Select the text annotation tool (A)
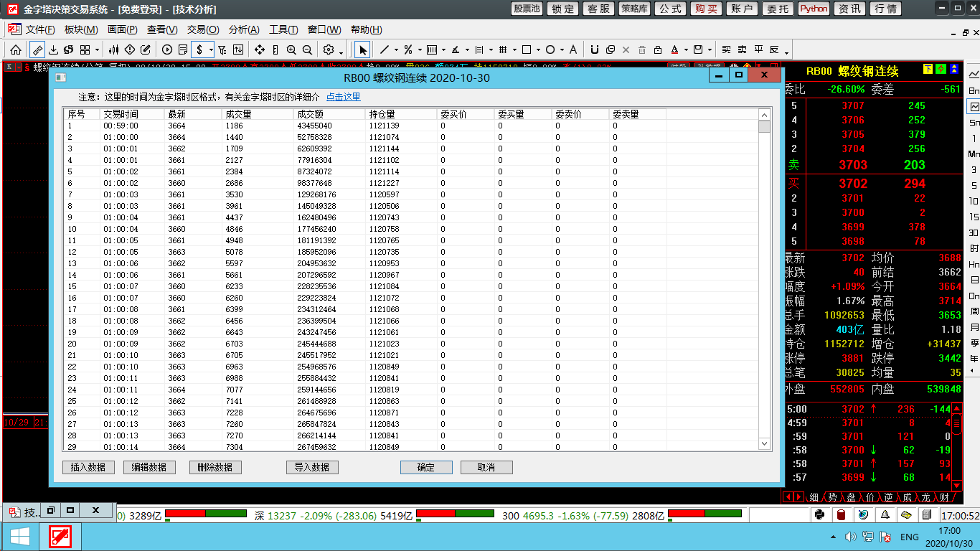This screenshot has width=980, height=551. click(573, 50)
